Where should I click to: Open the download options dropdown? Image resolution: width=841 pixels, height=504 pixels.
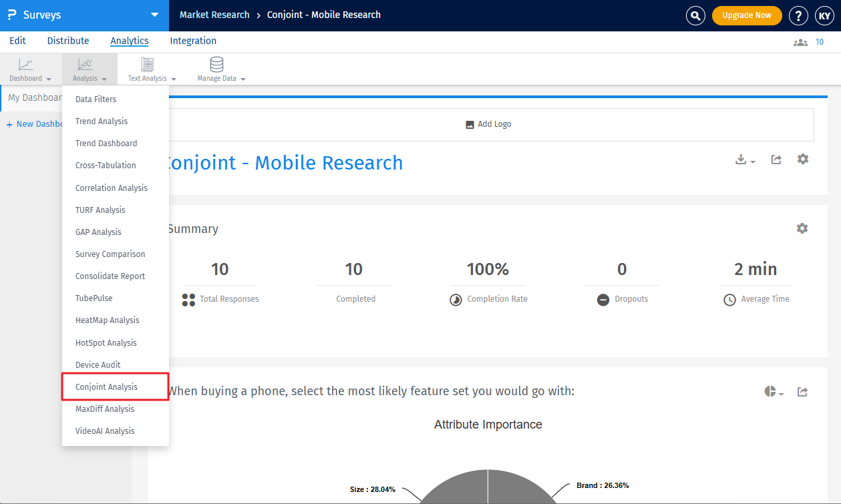tap(745, 160)
